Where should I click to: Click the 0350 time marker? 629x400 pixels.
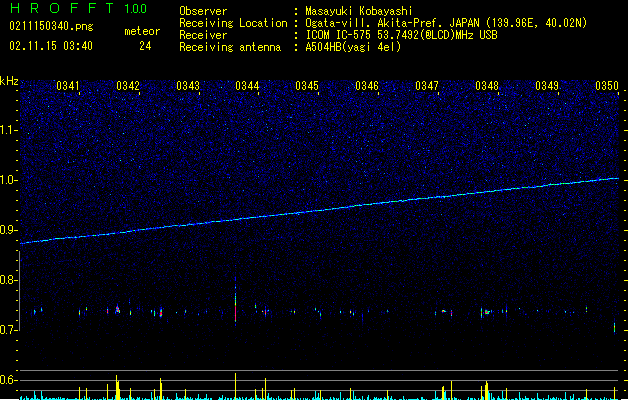[607, 86]
